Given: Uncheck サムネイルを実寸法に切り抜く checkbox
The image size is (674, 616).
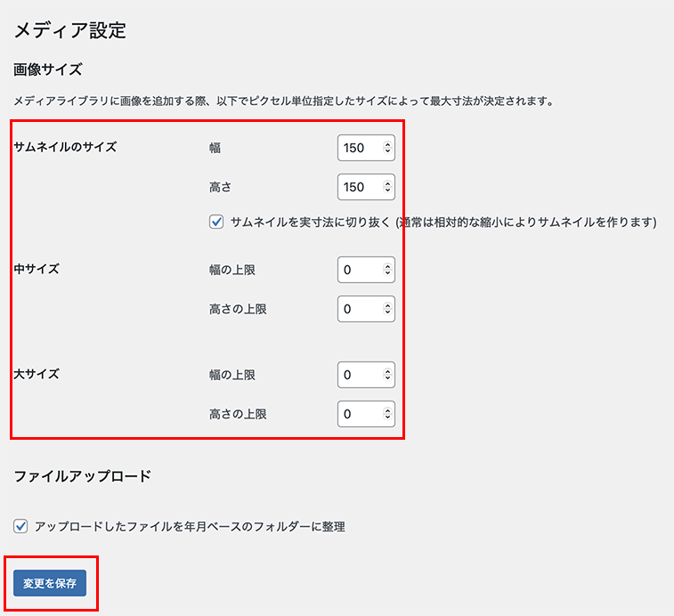Looking at the screenshot, I should coord(216,223).
